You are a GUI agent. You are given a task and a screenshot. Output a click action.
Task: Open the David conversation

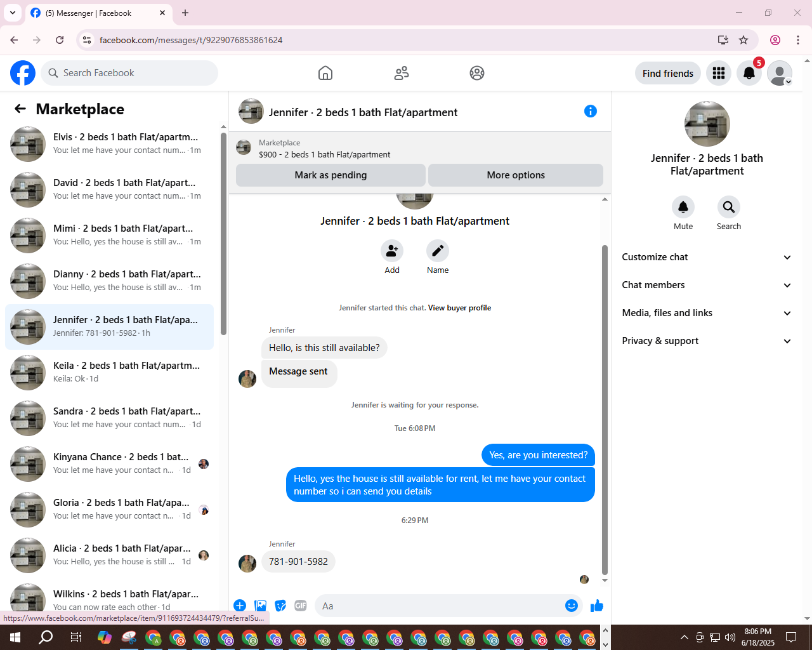pyautogui.click(x=109, y=190)
